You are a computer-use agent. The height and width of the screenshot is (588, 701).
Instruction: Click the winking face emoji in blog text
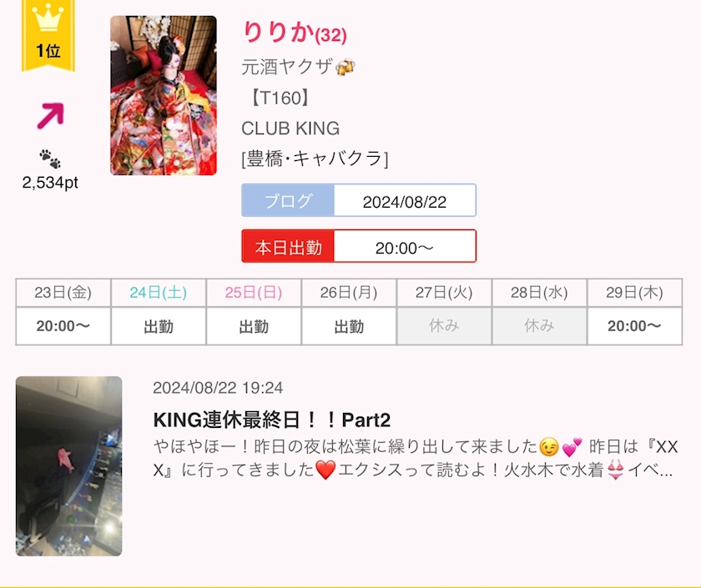click(x=549, y=447)
